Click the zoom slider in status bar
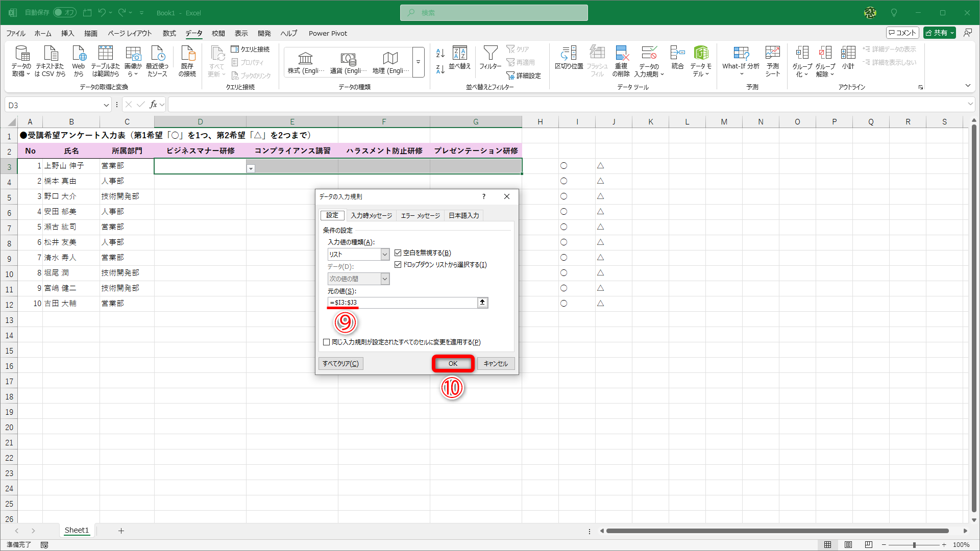Viewport: 980px width, 551px height. pyautogui.click(x=914, y=545)
